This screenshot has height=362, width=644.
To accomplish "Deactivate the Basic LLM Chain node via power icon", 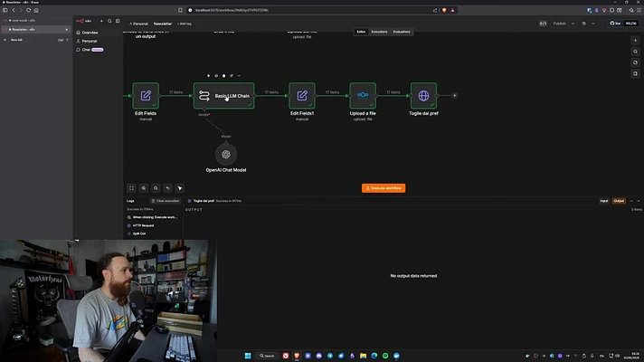I will pos(216,76).
